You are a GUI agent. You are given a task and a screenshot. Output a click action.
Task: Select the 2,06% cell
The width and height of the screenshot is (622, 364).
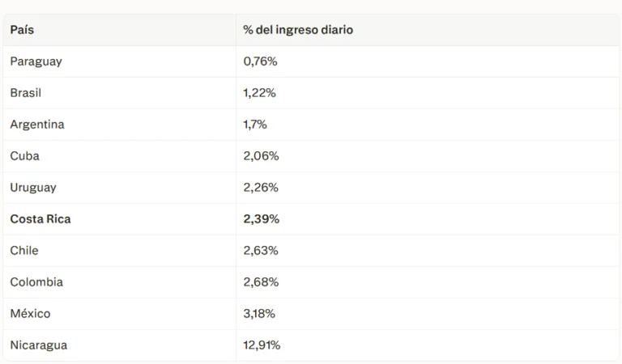click(x=261, y=155)
